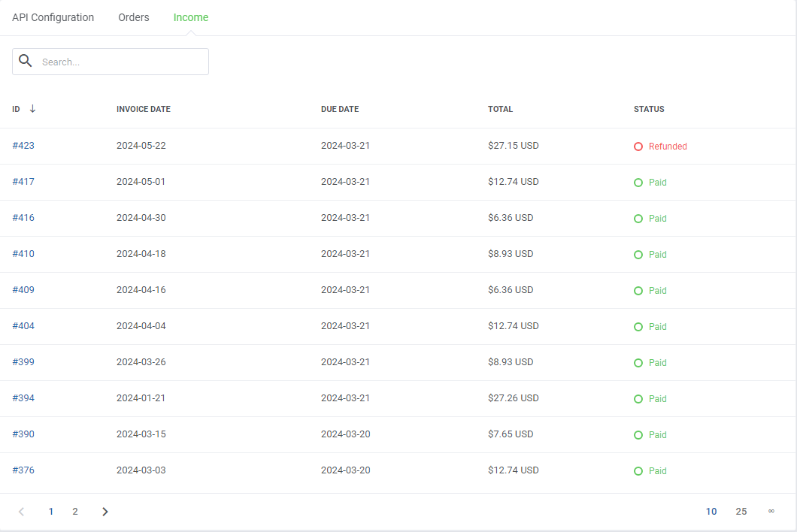Viewport: 797px width, 532px height.
Task: Sort by Status column header
Action: (x=649, y=109)
